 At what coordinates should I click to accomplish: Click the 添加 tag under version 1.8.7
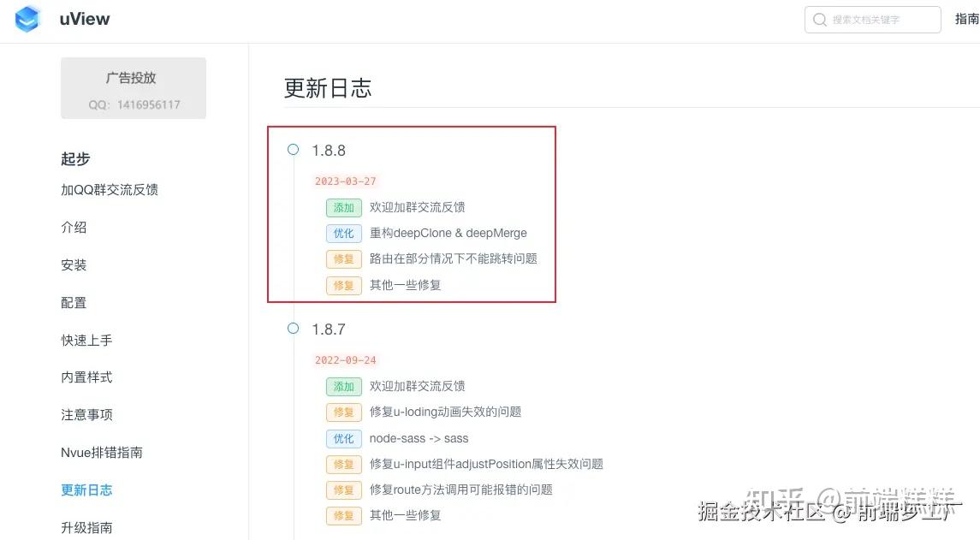[x=343, y=386]
